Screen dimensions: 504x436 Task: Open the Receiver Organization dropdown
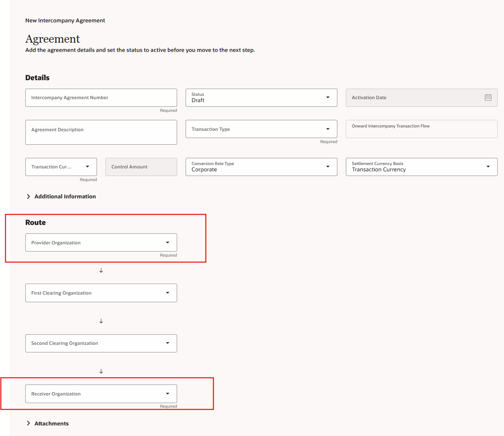(101, 394)
